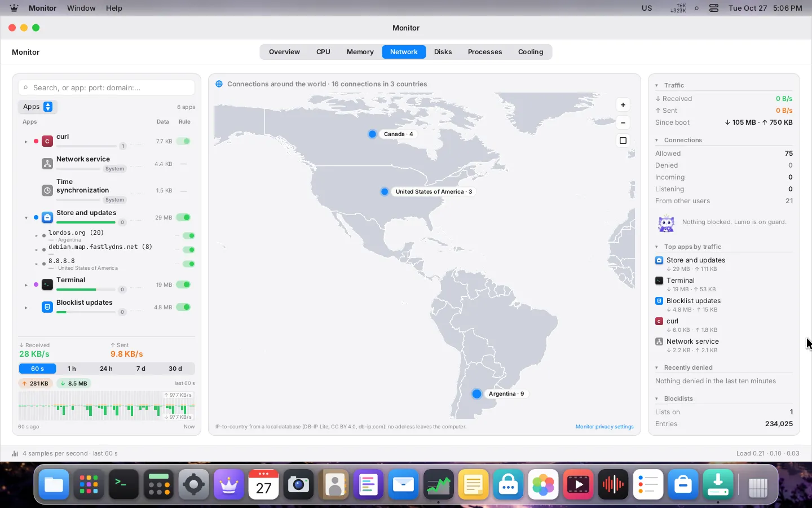Zoom out on the connections map
The height and width of the screenshot is (508, 812).
(623, 122)
